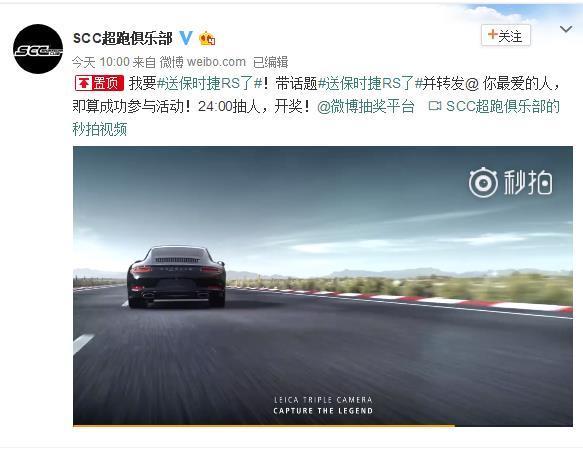Click the LEICA TRIPLE CAMERA caption text
583x451 pixels.
323,400
